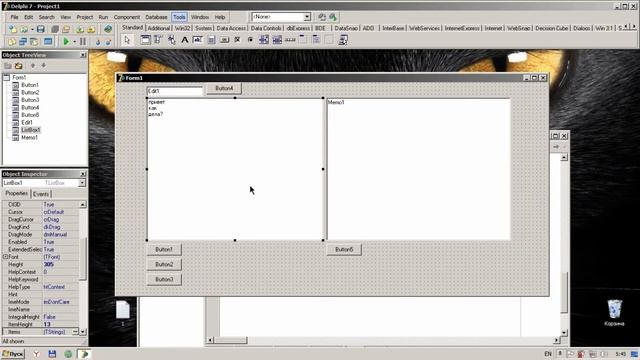Screen dimensions: 640x360
Task: Click Object Inspector scrollbar down arrow
Action: pos(83,332)
